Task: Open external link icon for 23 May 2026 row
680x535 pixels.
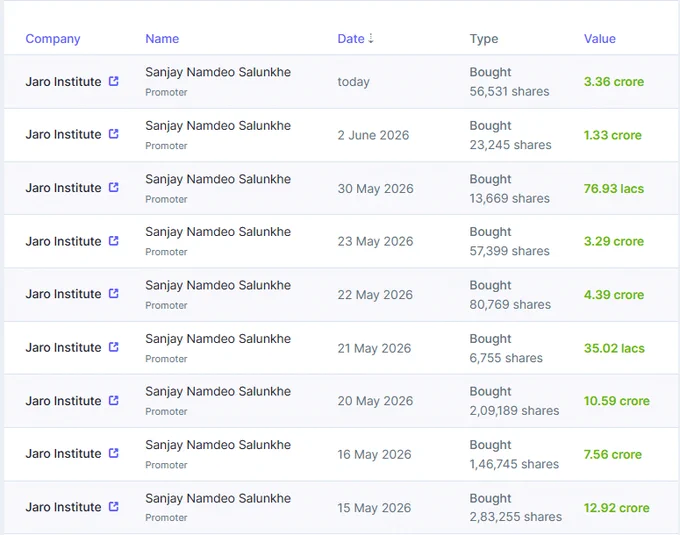Action: tap(113, 241)
